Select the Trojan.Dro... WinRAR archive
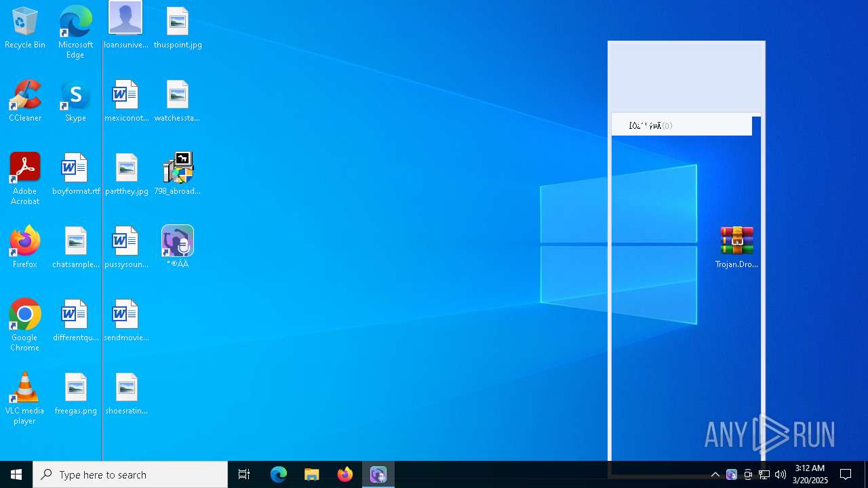 point(737,248)
